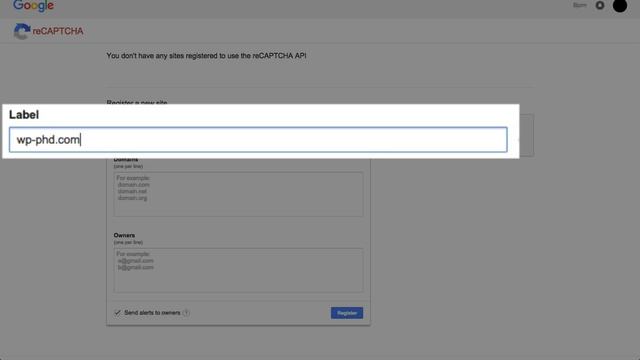Open the settings gear icon
This screenshot has height=360, width=640.
[600, 5]
